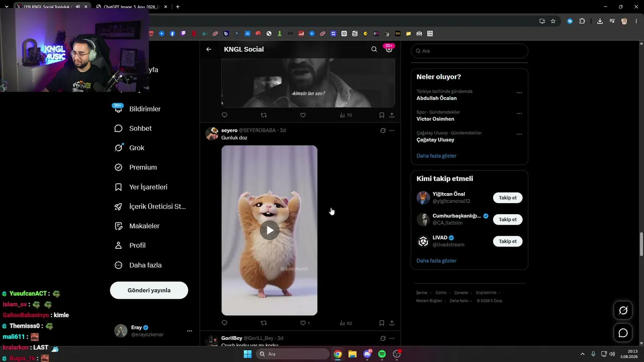Image resolution: width=644 pixels, height=362 pixels.
Task: Open the Abdullah Öcalan trending topic
Action: click(x=437, y=99)
